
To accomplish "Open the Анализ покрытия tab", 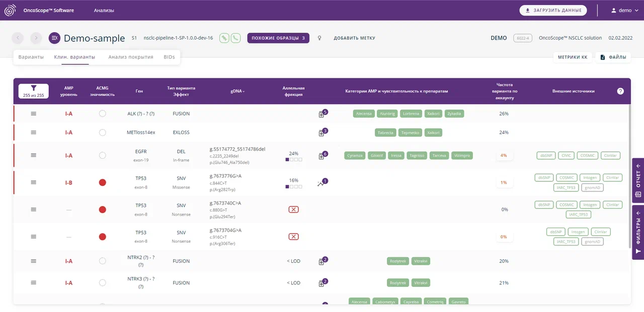I will [x=131, y=57].
